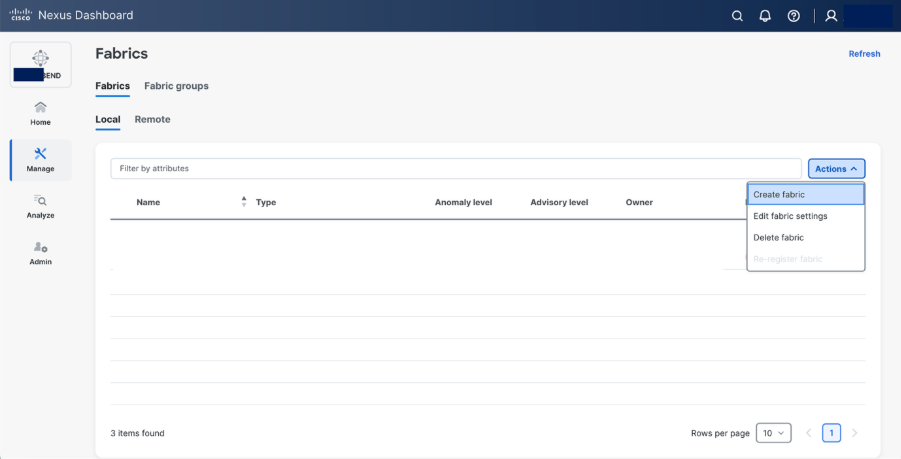The image size is (901, 459).
Task: Open the Analyze section in sidebar
Action: [40, 207]
